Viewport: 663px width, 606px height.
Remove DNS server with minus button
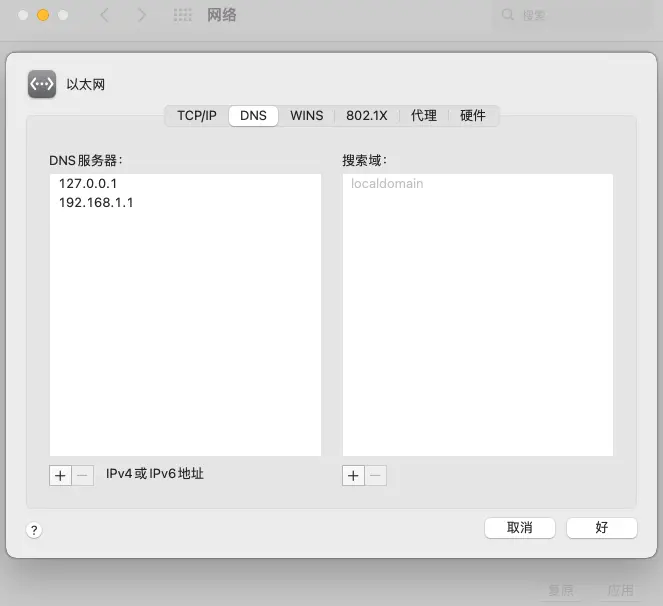[x=84, y=475]
